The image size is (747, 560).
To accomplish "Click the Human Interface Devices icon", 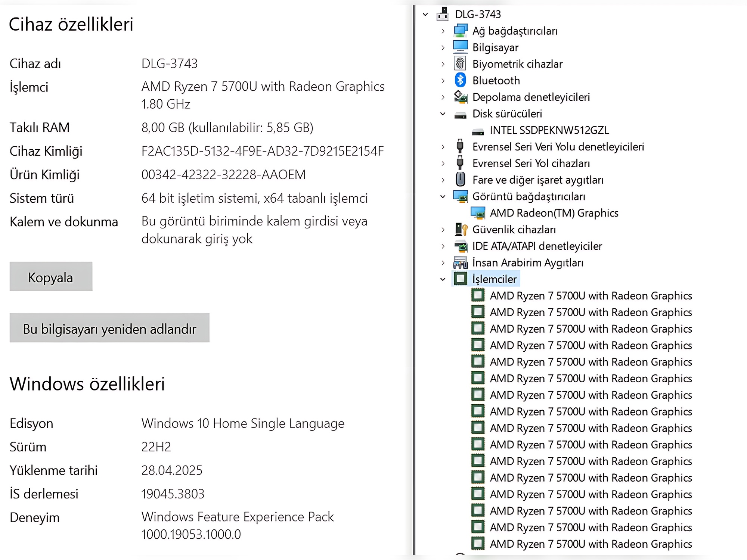I will click(x=461, y=262).
